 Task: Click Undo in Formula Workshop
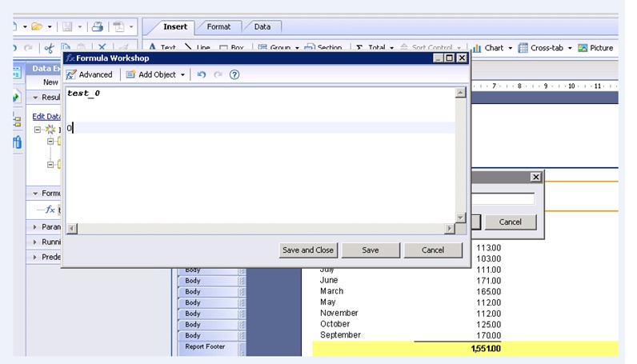[202, 74]
